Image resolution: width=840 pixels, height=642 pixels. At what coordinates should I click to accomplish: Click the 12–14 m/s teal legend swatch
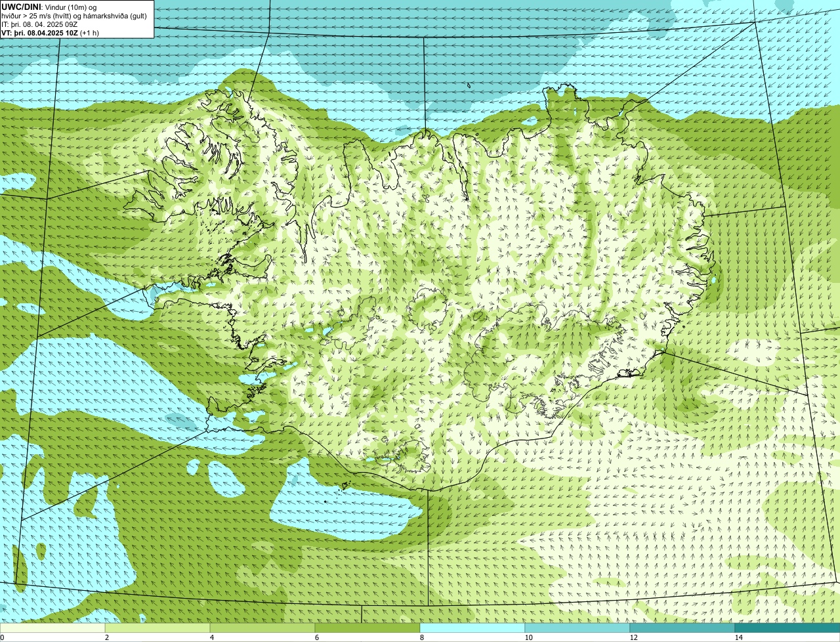tap(682, 628)
